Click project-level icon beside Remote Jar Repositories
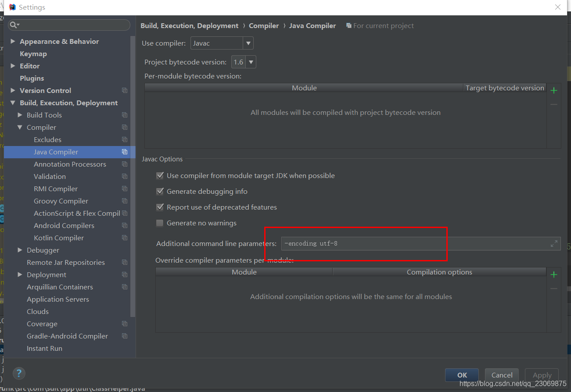Screen dimensions: 571x392 (125, 262)
